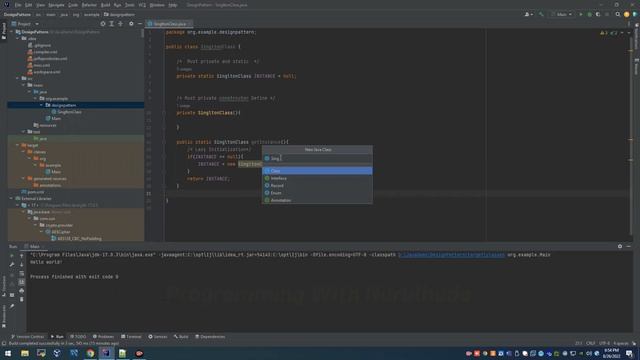Image resolution: width=640 pixels, height=360 pixels.
Task: Open the Terminal tool window
Action: 131,337
